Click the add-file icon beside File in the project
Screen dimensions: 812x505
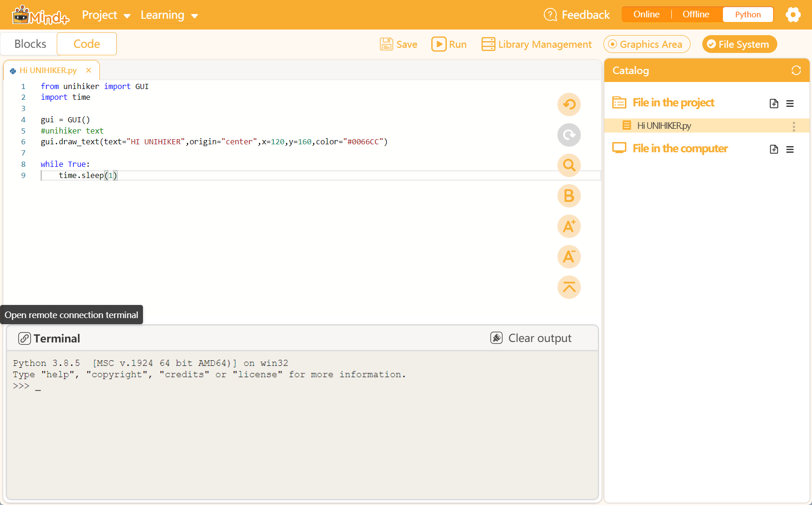[774, 104]
